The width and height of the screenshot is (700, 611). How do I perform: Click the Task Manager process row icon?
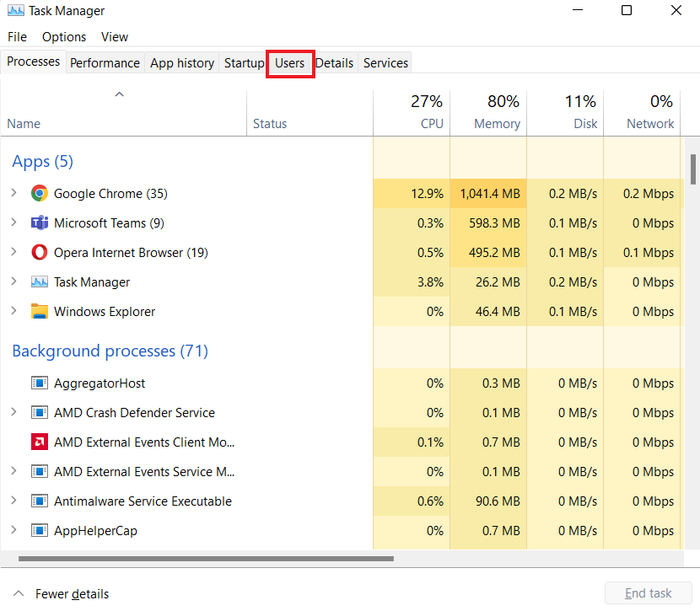point(40,281)
